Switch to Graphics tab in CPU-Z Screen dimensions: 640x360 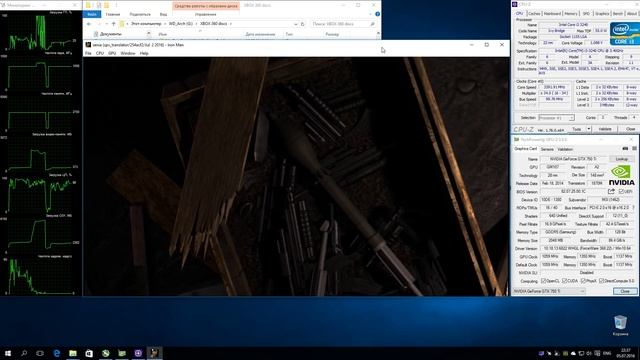(602, 13)
